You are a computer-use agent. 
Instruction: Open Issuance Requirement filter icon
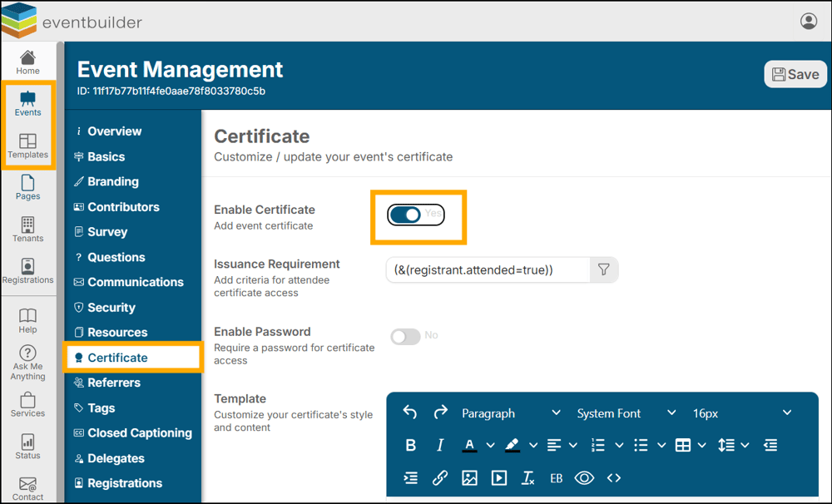pyautogui.click(x=604, y=270)
